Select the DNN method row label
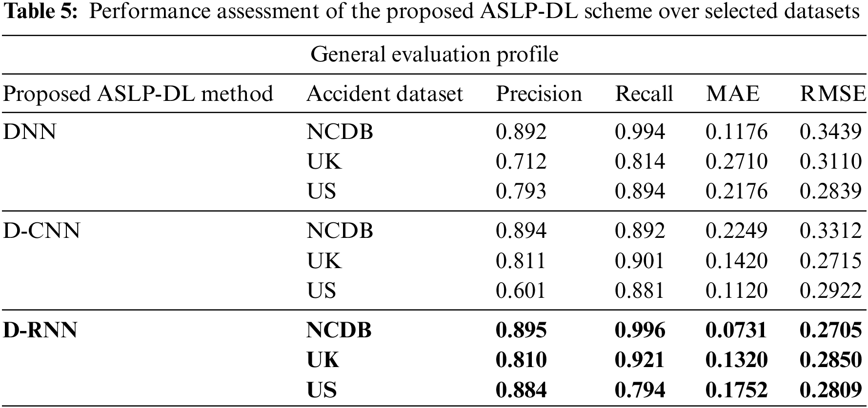Image resolution: width=868 pixels, height=408 pixels. (30, 132)
